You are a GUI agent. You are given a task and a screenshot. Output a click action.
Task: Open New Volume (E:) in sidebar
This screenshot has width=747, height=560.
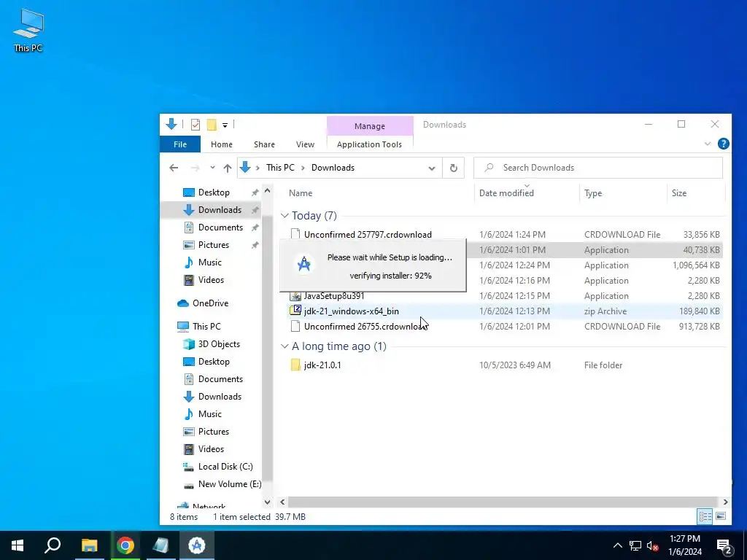pos(229,484)
